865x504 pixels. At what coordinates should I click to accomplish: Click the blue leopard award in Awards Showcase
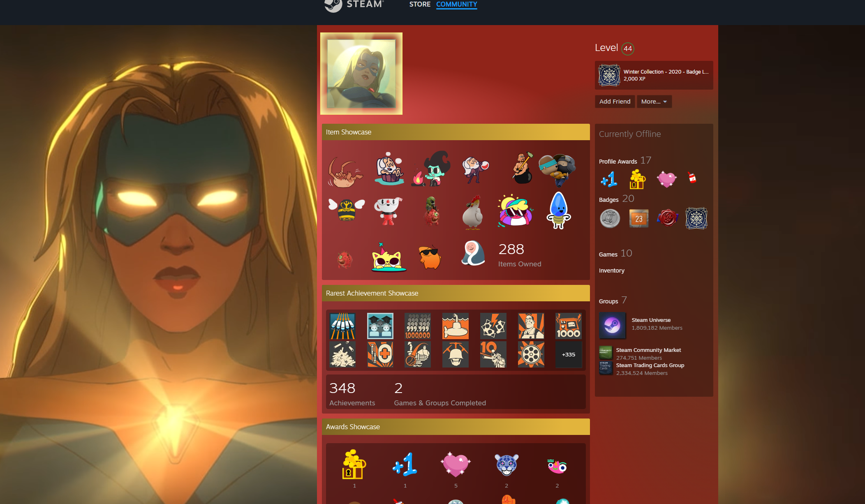[x=506, y=465]
